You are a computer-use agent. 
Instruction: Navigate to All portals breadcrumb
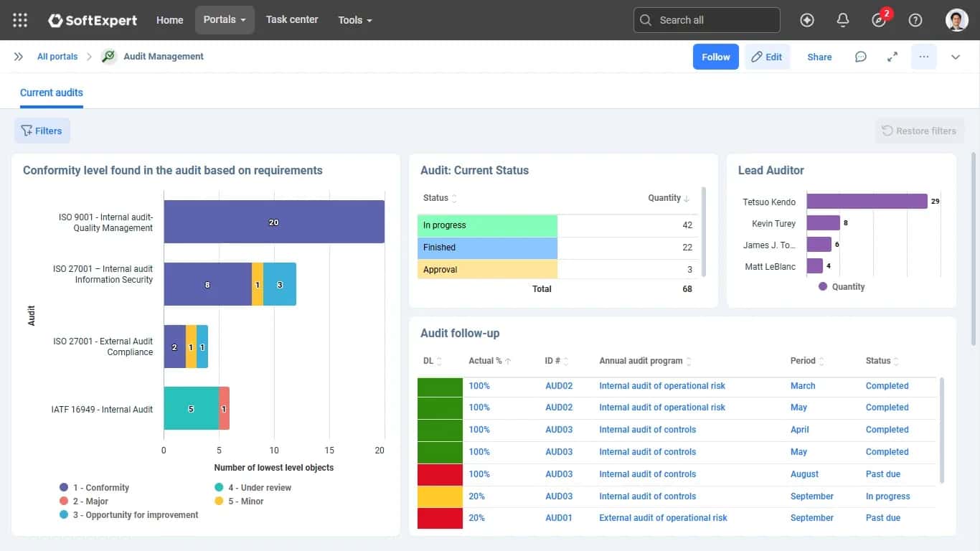[x=57, y=57]
